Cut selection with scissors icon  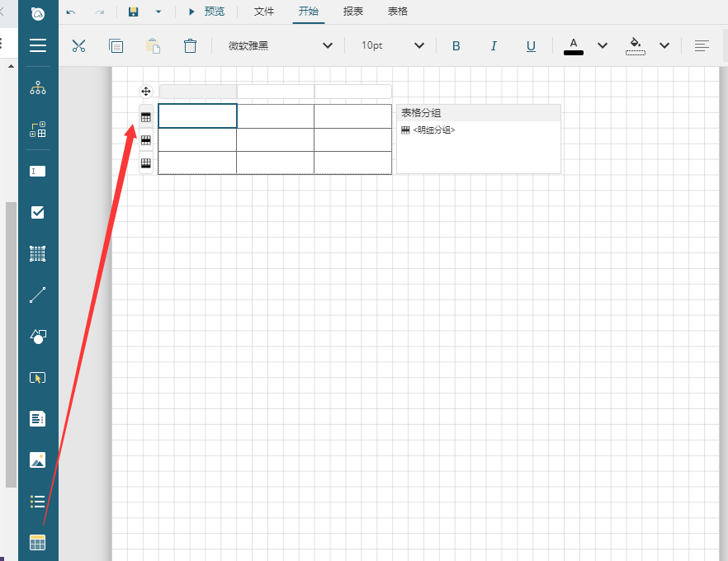(79, 45)
